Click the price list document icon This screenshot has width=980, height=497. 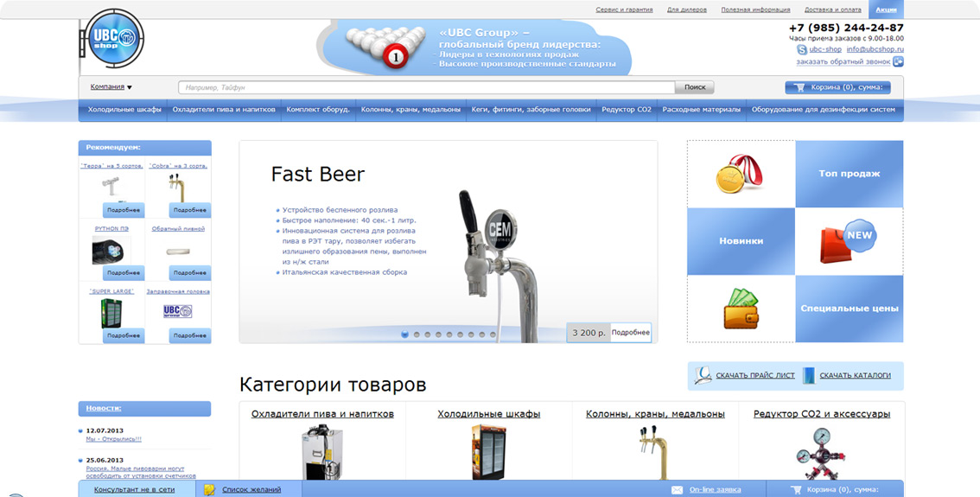point(703,375)
